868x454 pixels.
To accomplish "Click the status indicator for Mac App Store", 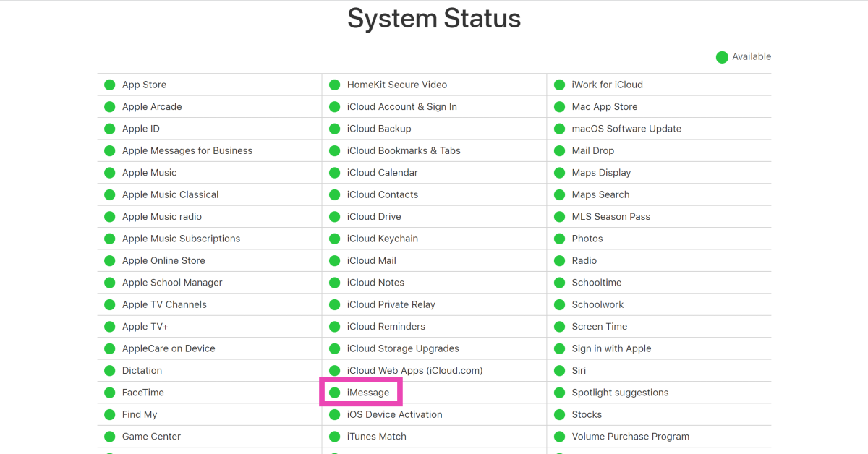I will pyautogui.click(x=559, y=107).
